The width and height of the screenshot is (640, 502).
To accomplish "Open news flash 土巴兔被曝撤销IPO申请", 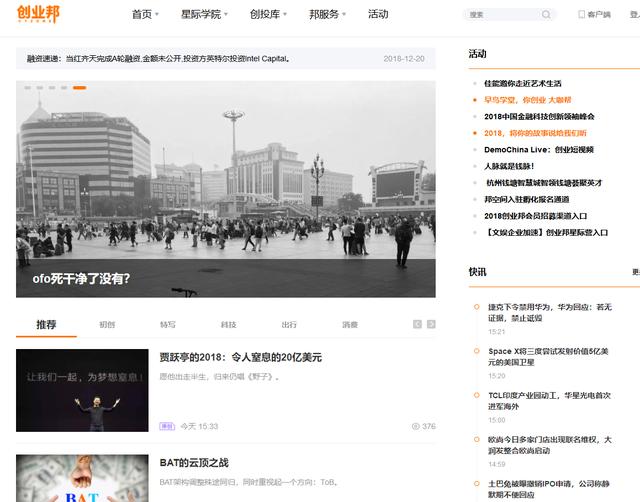I will [549, 489].
